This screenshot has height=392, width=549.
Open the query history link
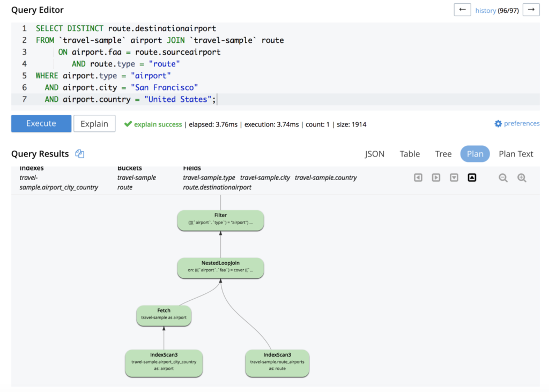coord(486,10)
